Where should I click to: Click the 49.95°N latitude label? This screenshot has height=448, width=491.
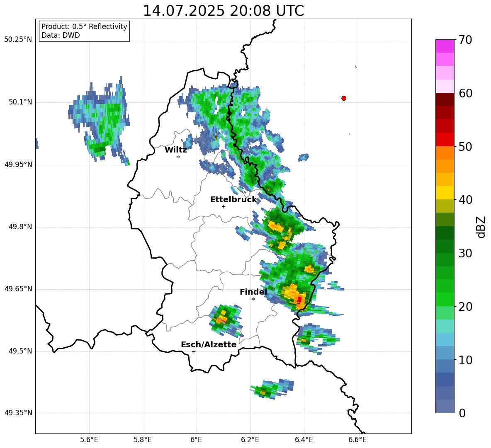click(18, 165)
